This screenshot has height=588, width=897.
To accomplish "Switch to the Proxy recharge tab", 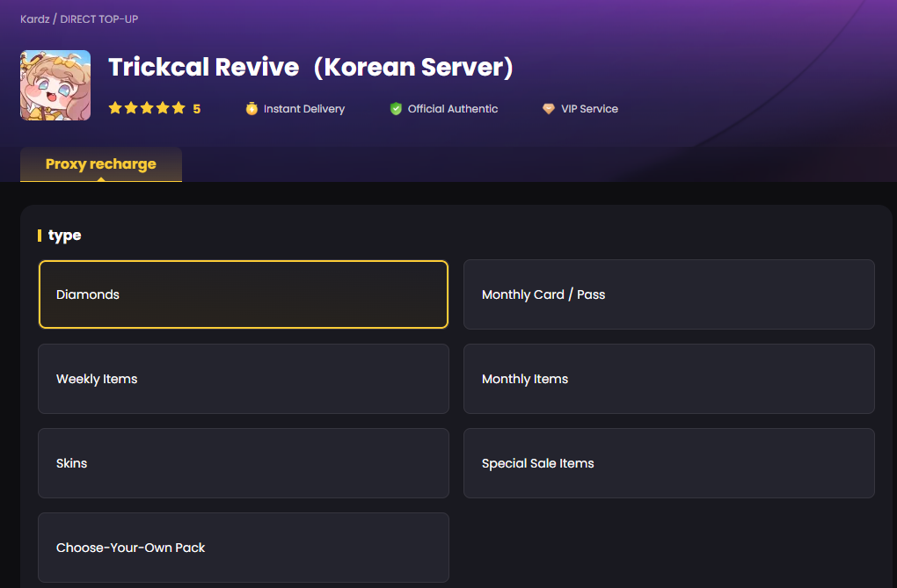I will (101, 164).
